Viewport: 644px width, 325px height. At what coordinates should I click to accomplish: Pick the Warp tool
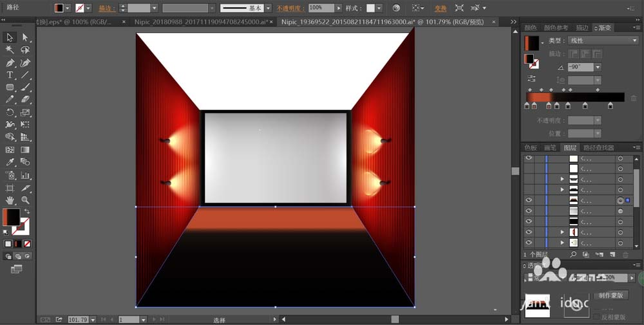click(10, 125)
